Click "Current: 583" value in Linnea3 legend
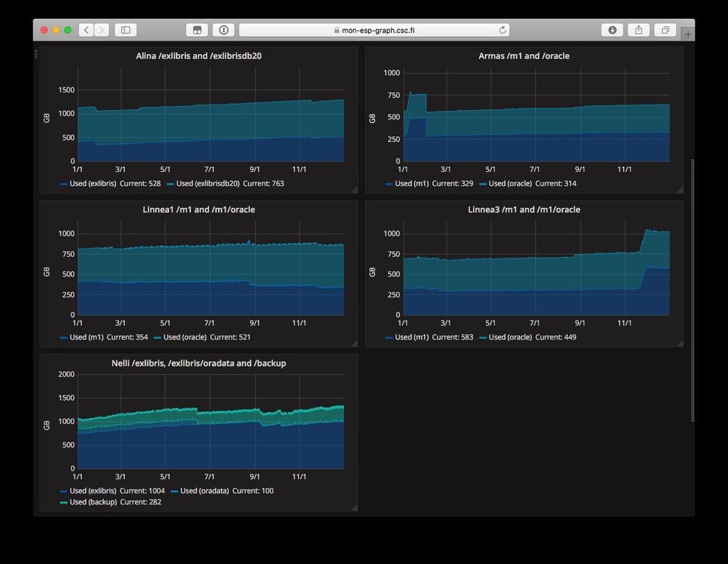 [453, 337]
